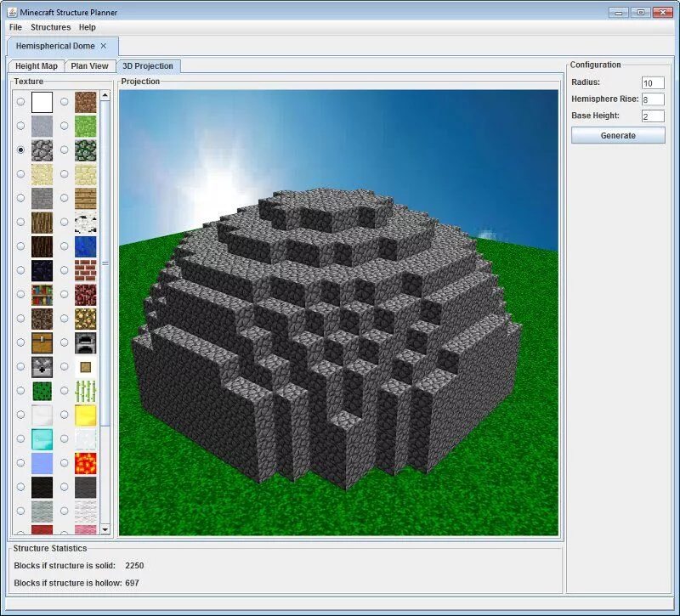
Task: Choose the chest block texture
Action: 42,342
